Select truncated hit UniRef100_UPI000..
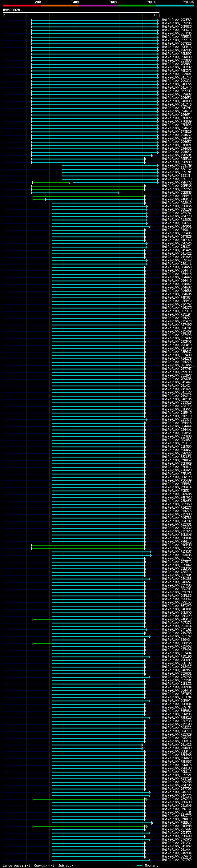The height and width of the screenshot is (868, 197). pyautogui.click(x=178, y=365)
